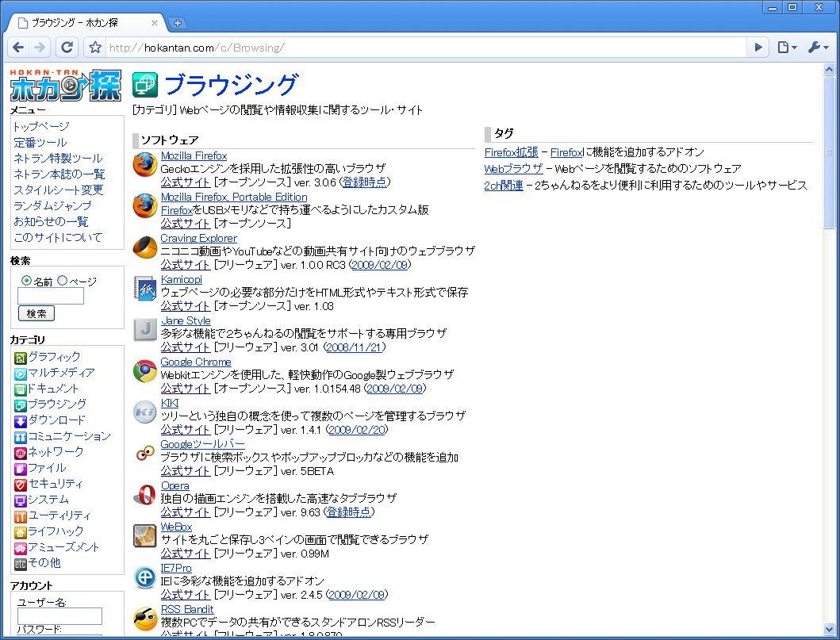Viewport: 840px width, 640px height.
Task: Open the その他 category link
Action: click(44, 563)
